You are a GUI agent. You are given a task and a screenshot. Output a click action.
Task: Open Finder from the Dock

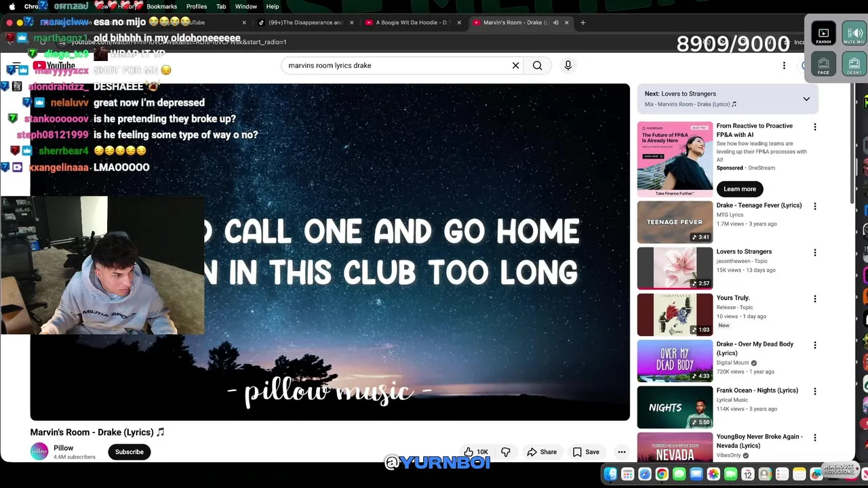click(x=610, y=474)
